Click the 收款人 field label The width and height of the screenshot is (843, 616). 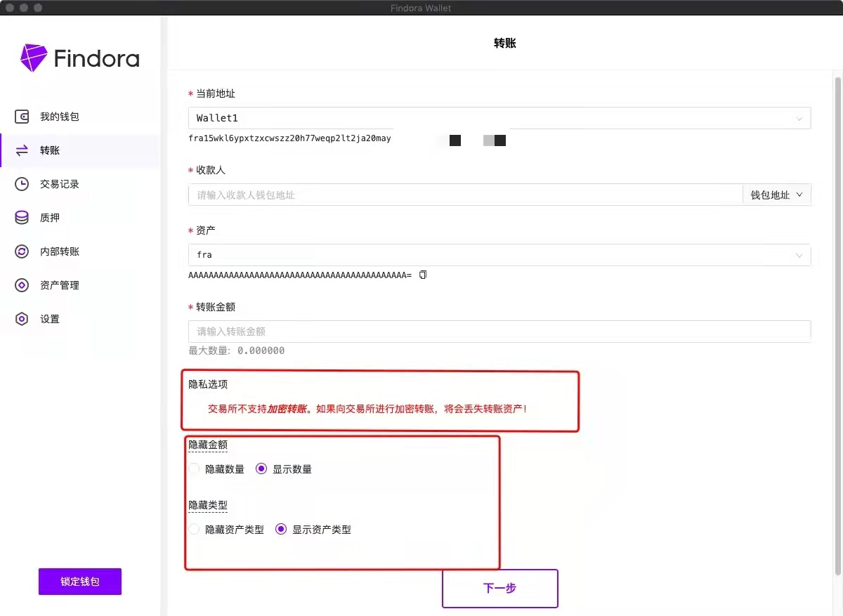tap(211, 170)
